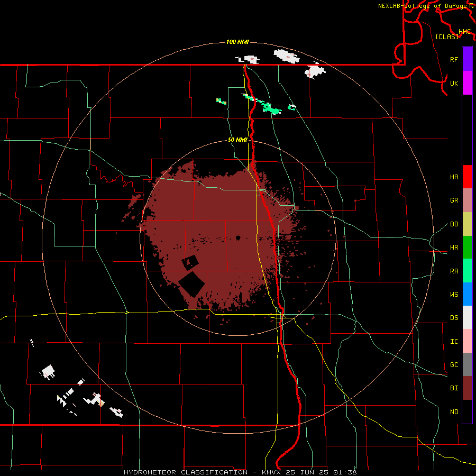Click the IC legend label text

[454, 342]
